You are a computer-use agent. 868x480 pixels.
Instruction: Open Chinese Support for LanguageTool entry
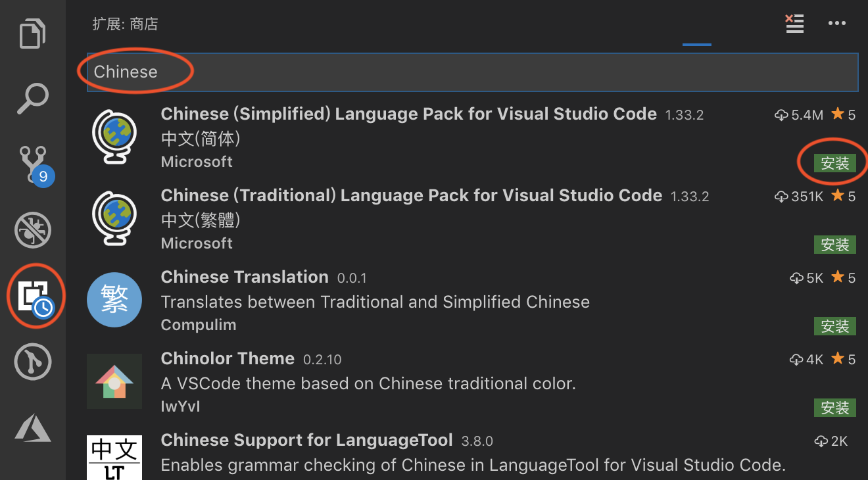[306, 440]
